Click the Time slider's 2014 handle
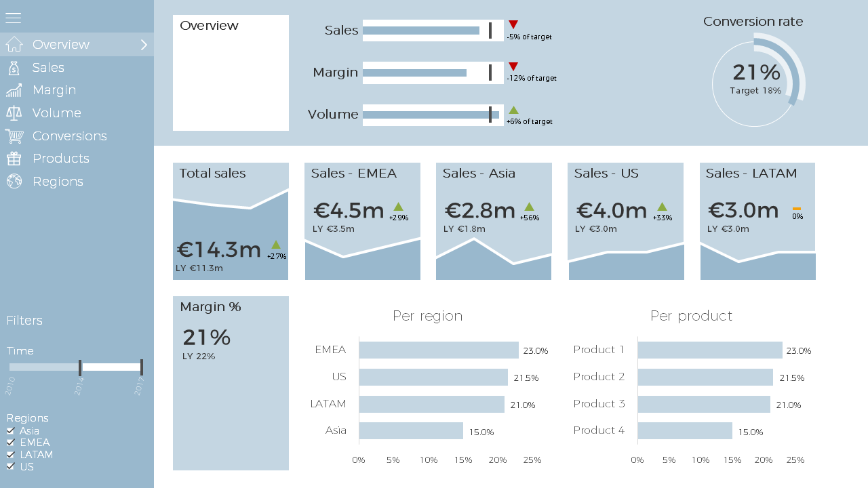This screenshot has height=488, width=868. click(80, 367)
